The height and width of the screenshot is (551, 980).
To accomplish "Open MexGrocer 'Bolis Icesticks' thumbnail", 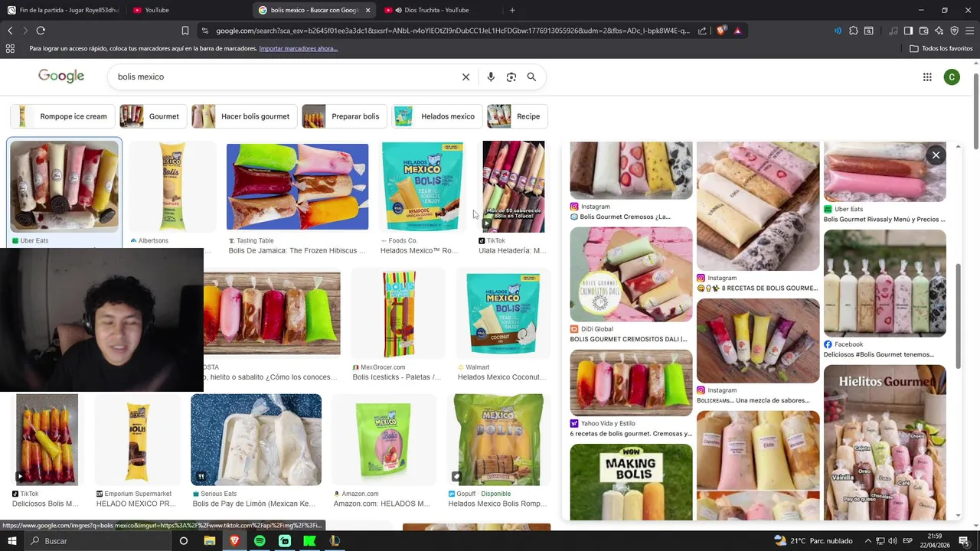I will pyautogui.click(x=399, y=313).
